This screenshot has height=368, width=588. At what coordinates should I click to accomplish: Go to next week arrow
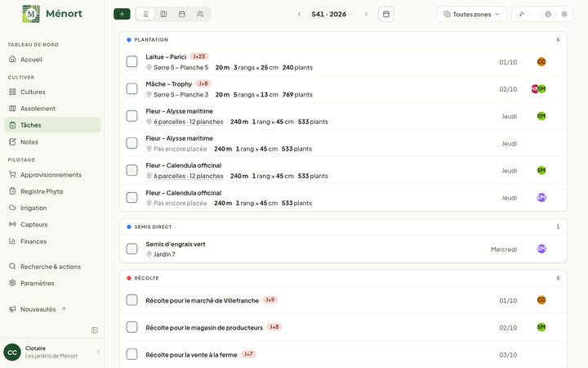coord(366,14)
